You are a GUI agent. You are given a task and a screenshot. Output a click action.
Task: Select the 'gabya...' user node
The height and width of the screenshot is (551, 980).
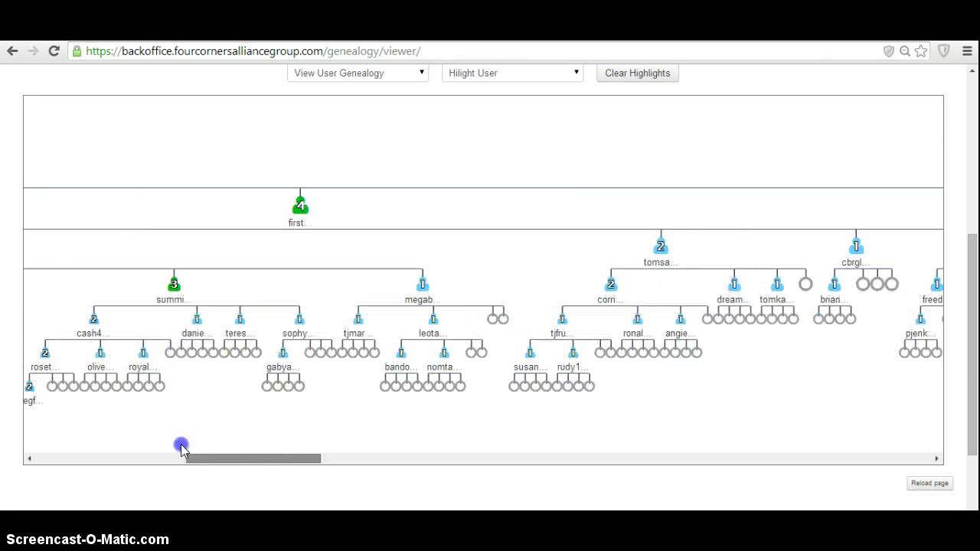click(x=283, y=352)
